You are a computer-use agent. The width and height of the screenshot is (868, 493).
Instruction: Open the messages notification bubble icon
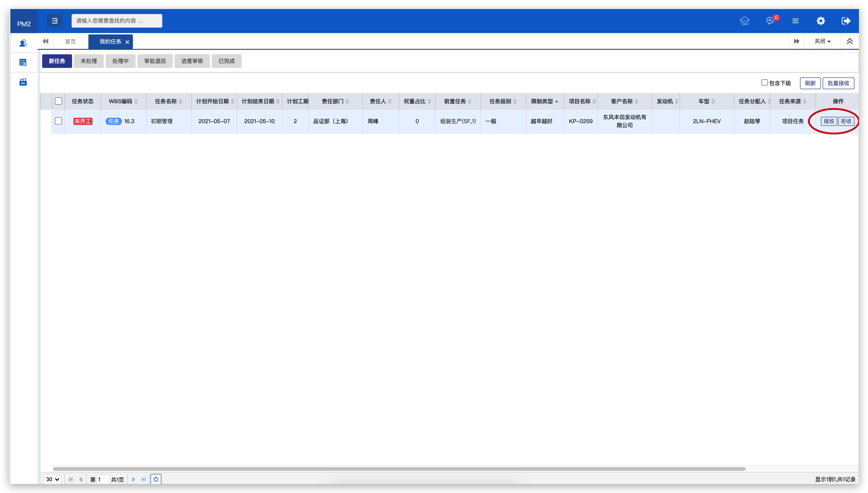[770, 21]
